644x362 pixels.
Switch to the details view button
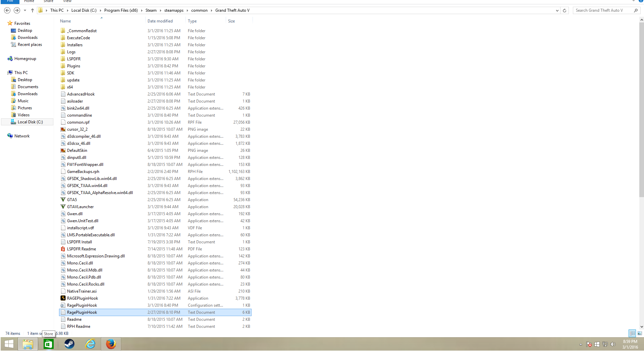point(632,333)
